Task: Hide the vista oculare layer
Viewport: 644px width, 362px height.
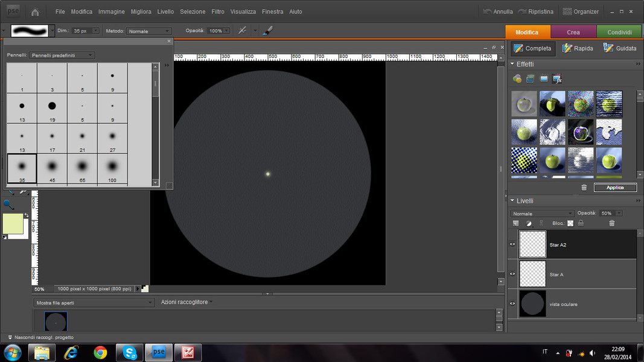Action: point(512,303)
